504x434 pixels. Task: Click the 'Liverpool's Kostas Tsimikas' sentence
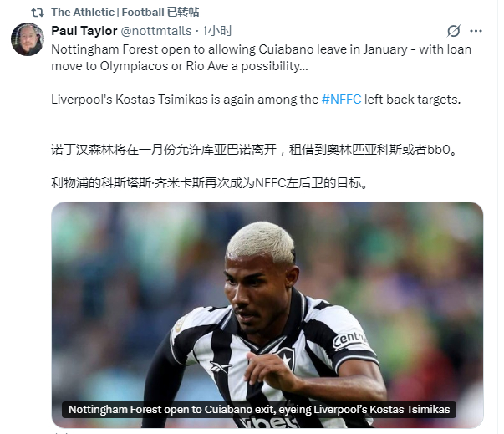tap(256, 100)
